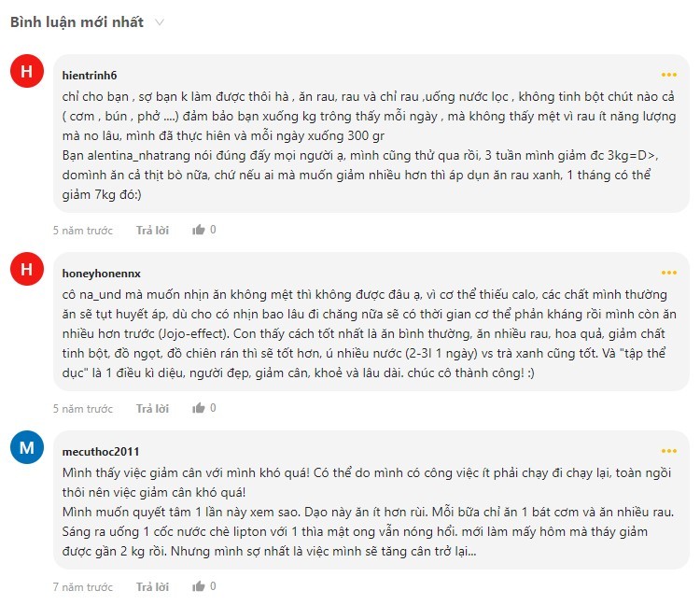This screenshot has width=700, height=605.
Task: Click the "5 năm trước" timestamp under honeyhonennx's comment
Action: pyautogui.click(x=82, y=409)
